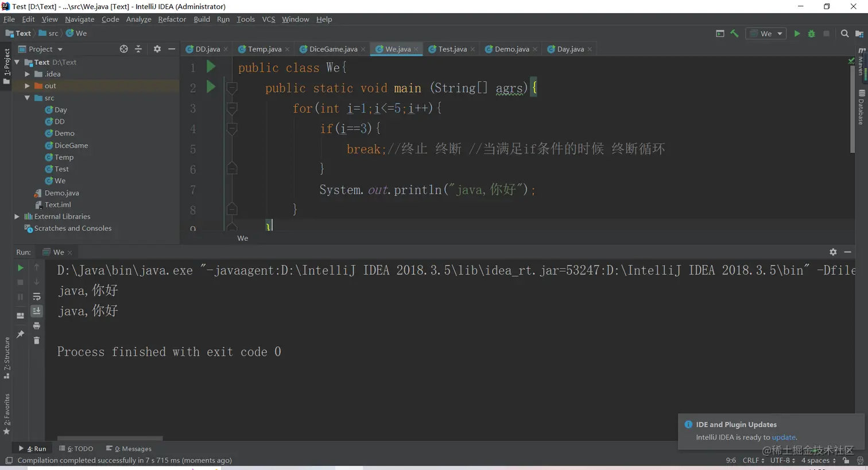This screenshot has height=470, width=868.
Task: Switch to DD.java editor tab
Action: [x=207, y=49]
